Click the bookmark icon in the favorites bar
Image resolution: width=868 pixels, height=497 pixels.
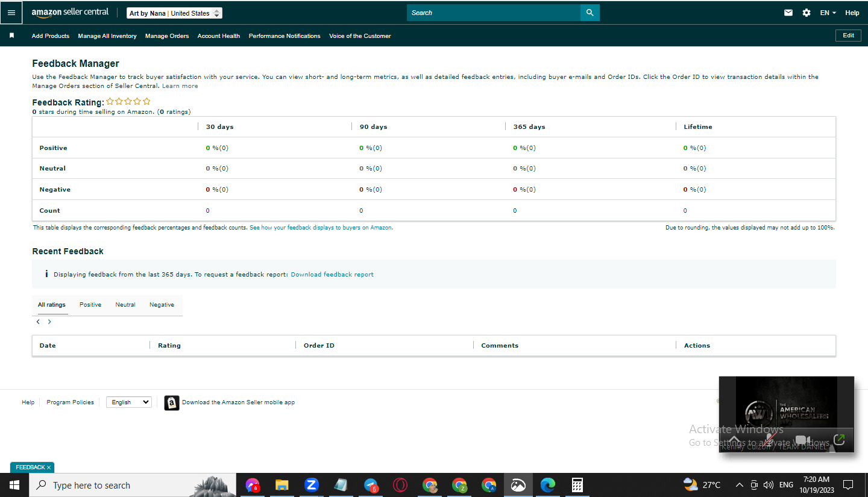[x=11, y=36]
